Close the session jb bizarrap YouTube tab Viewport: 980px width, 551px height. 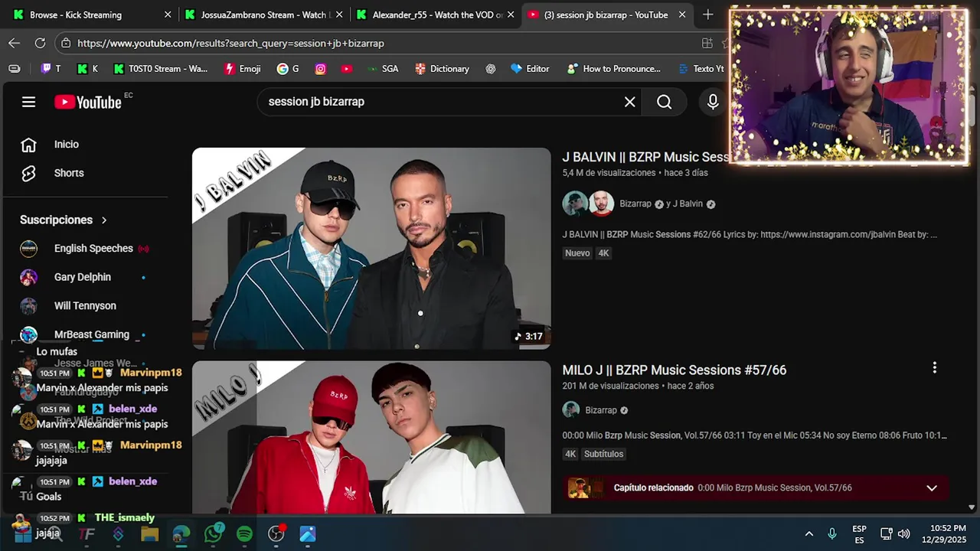point(682,15)
